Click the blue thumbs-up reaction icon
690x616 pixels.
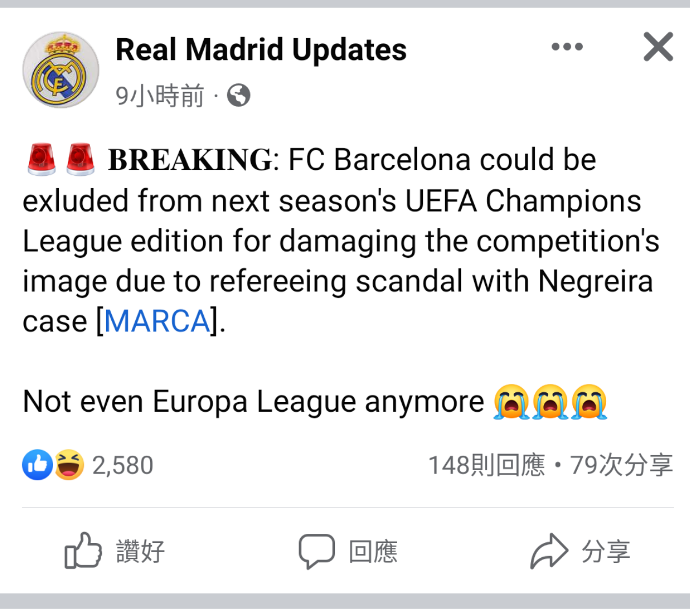coord(37,465)
